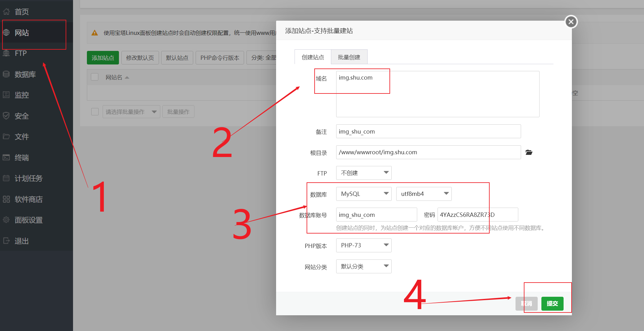644x331 pixels.
Task: Click the database 密码 field
Action: tap(478, 214)
